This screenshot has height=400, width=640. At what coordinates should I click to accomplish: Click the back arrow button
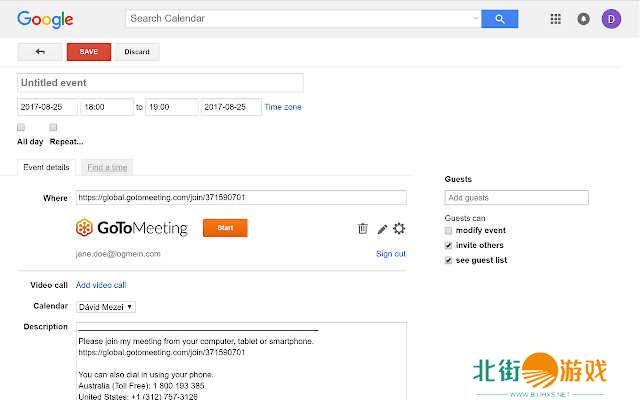click(40, 52)
